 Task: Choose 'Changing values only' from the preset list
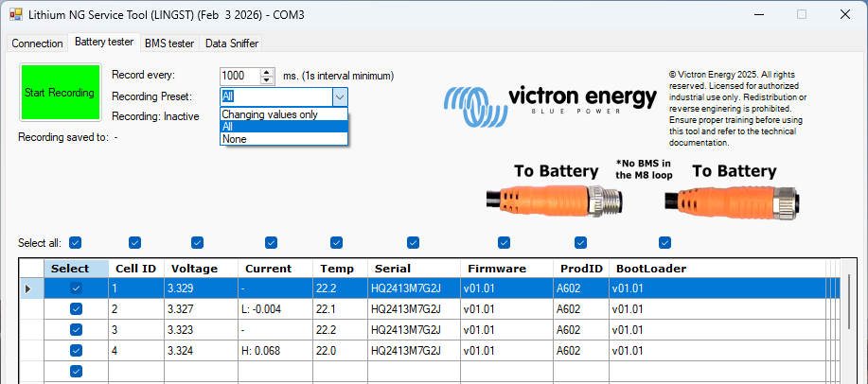(270, 114)
